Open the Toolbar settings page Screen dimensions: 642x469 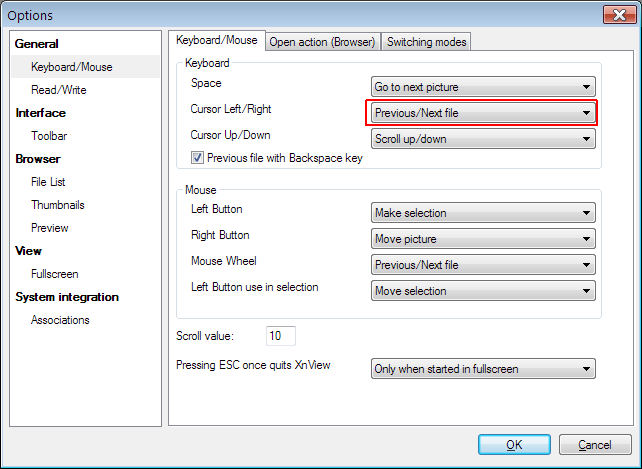click(49, 136)
